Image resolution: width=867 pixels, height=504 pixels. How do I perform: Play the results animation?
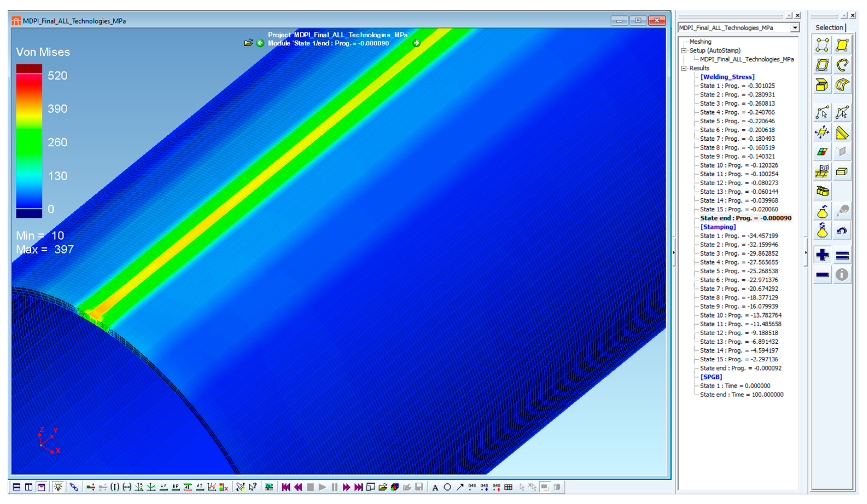[322, 487]
